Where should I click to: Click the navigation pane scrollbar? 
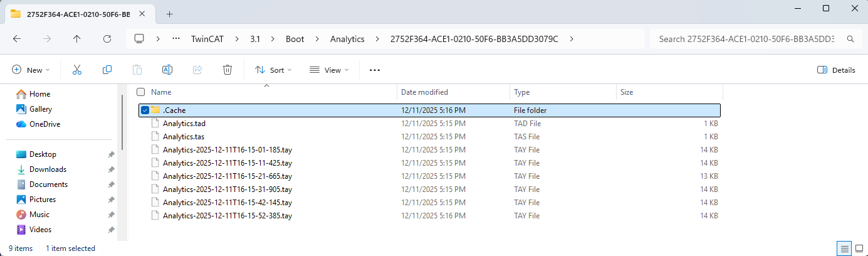[x=122, y=123]
